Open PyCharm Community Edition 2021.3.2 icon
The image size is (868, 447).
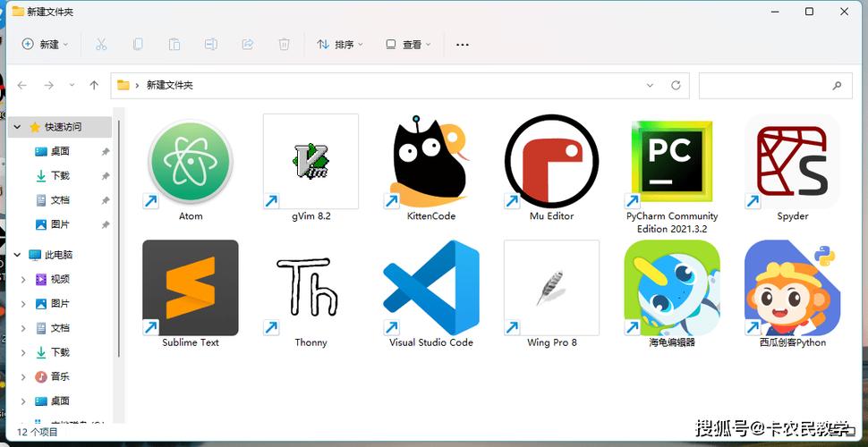pos(672,162)
